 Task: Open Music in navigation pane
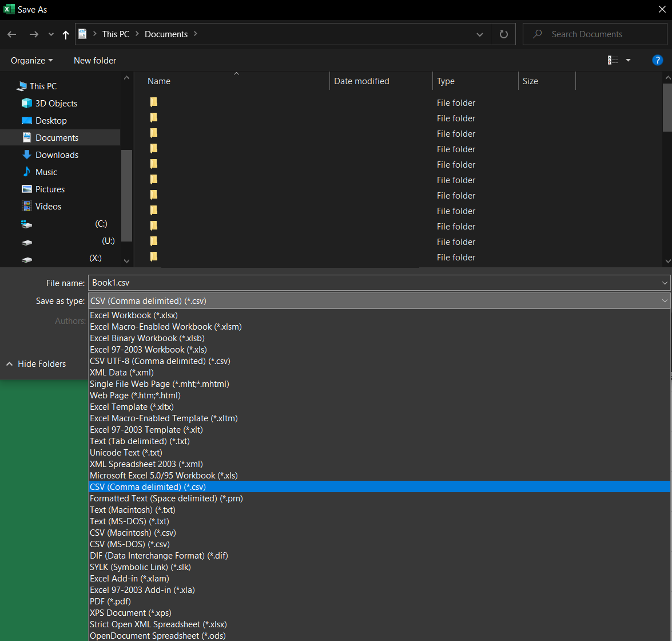click(x=46, y=172)
